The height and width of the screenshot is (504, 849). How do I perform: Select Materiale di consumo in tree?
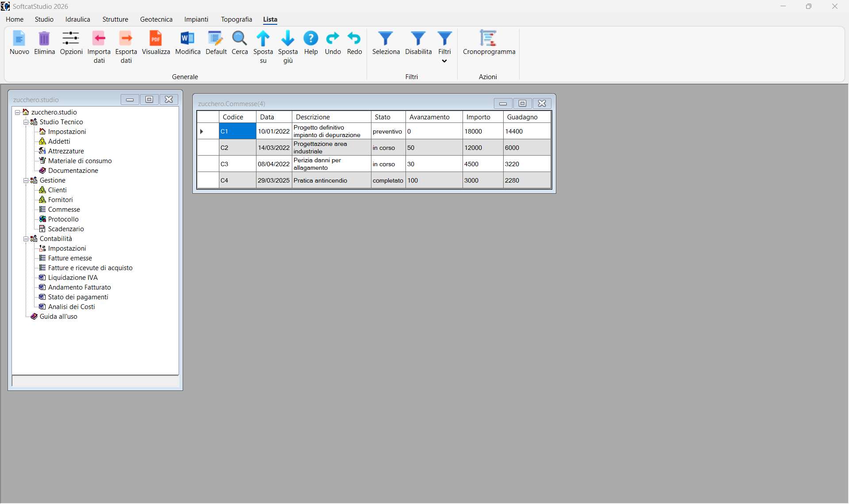pyautogui.click(x=80, y=161)
